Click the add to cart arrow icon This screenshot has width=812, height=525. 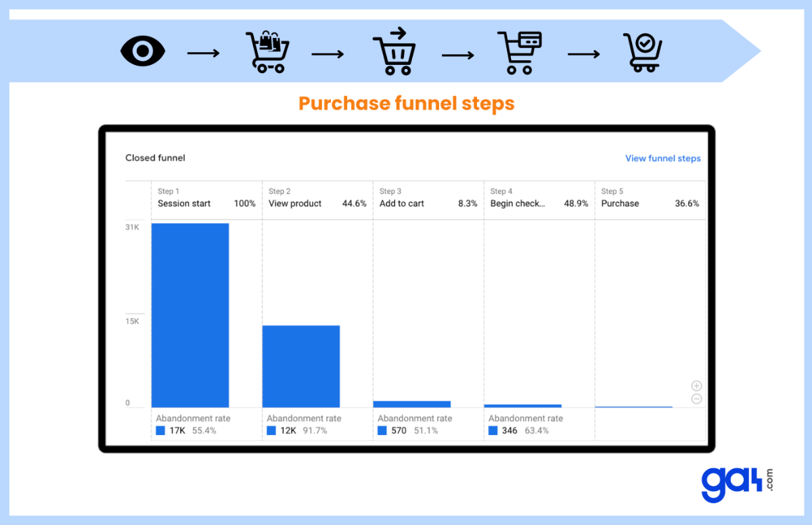click(394, 51)
